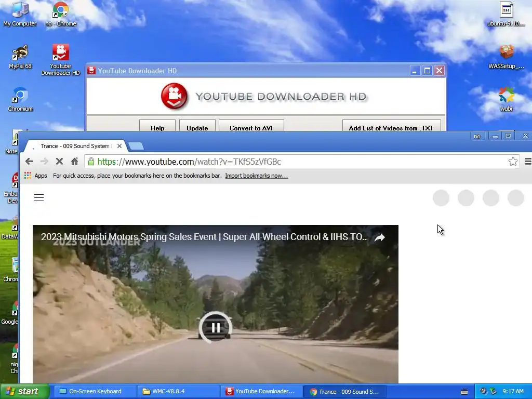Open the Chrome hamburger menu
This screenshot has width=532, height=399.
(528, 162)
